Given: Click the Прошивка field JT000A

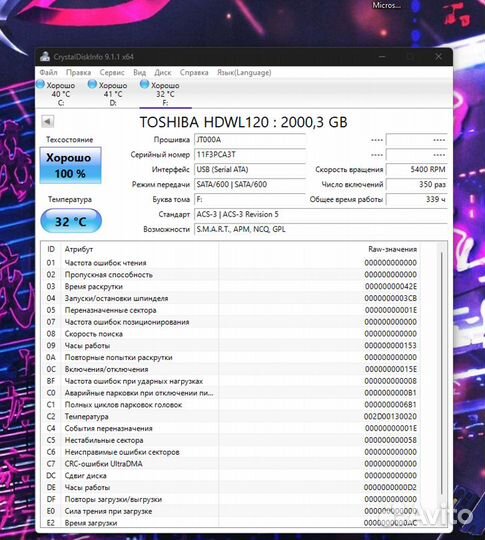Looking at the screenshot, I should (x=250, y=140).
